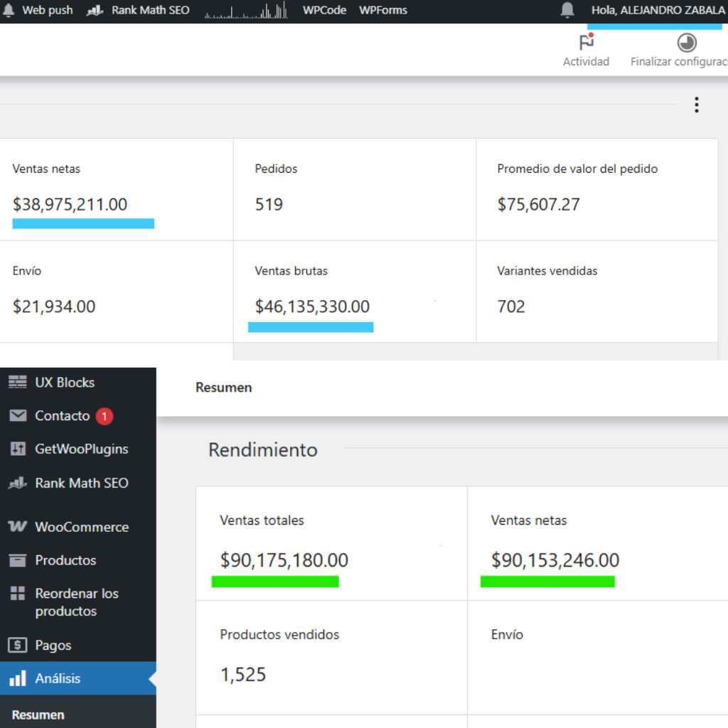Viewport: 728px width, 728px height.
Task: Click the notification bell icon in admin bar
Action: tap(567, 10)
